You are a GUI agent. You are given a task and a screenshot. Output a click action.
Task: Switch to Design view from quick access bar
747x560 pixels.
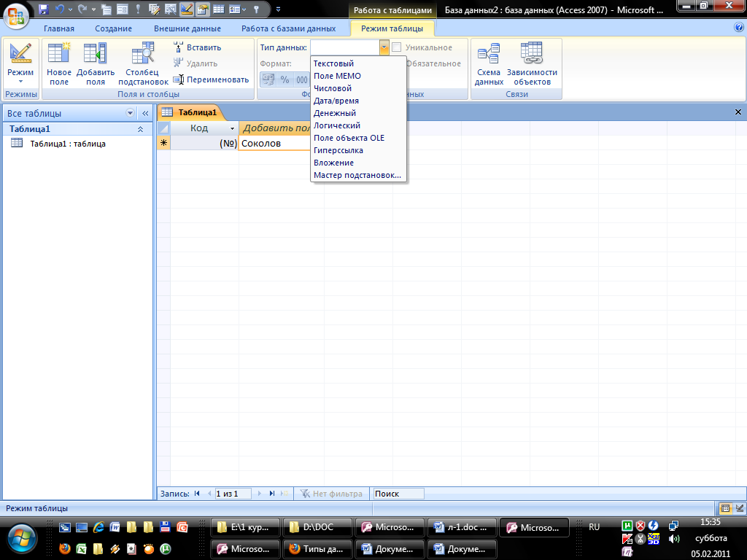[186, 9]
